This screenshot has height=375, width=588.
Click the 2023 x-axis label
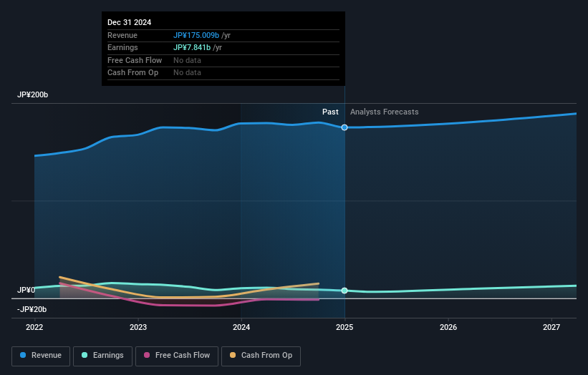[138, 328]
